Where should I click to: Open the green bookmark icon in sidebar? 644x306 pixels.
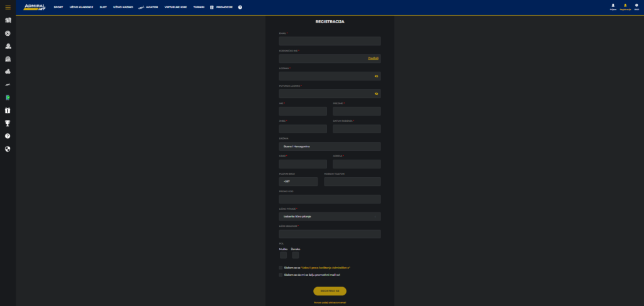(8, 97)
